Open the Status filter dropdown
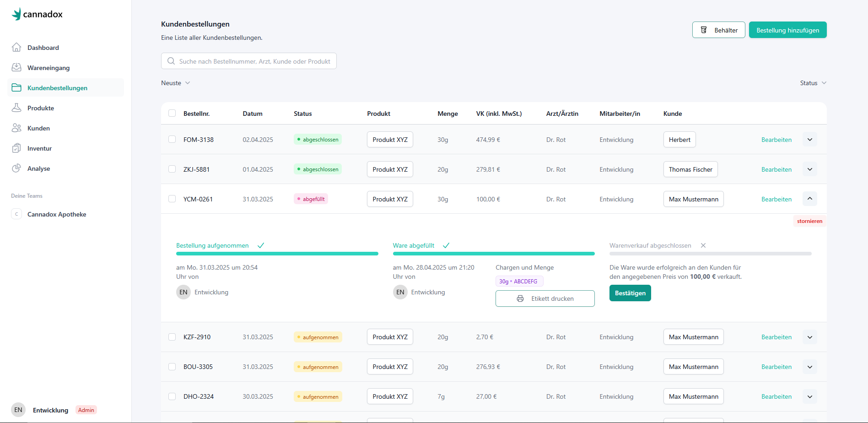Screen dimensions: 868x423 coord(813,83)
